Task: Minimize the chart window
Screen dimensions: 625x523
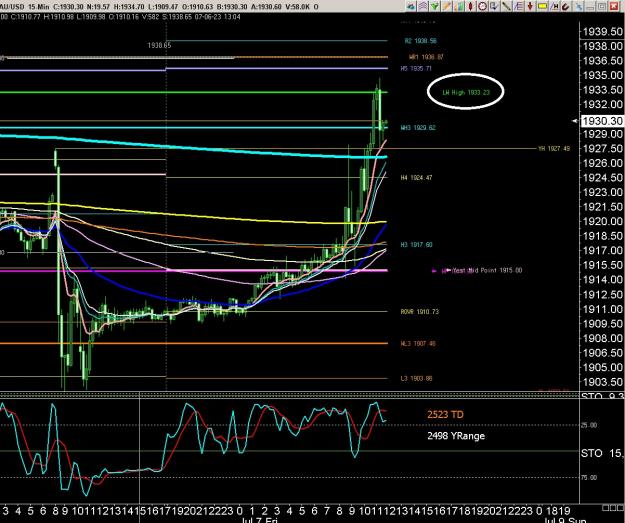Action: click(590, 6)
